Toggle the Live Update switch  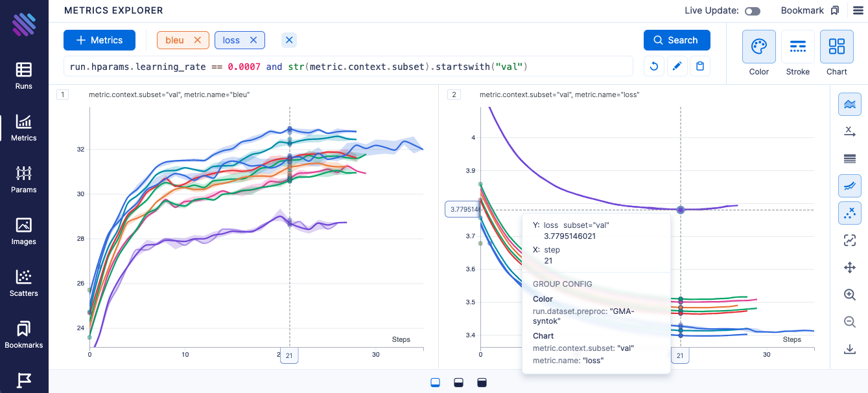click(x=753, y=11)
